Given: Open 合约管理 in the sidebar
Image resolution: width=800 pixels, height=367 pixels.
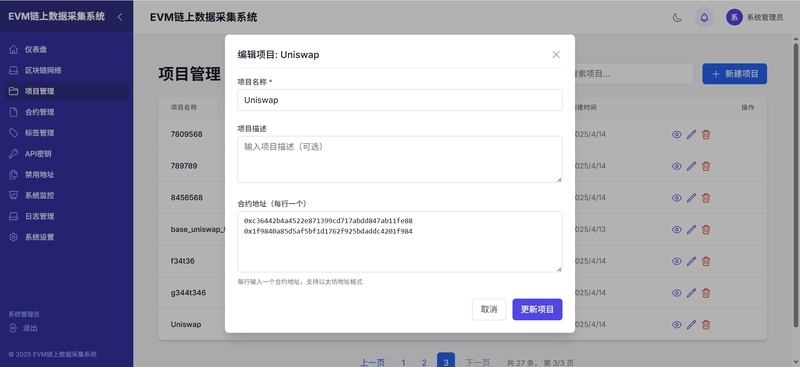Looking at the screenshot, I should pos(66,112).
